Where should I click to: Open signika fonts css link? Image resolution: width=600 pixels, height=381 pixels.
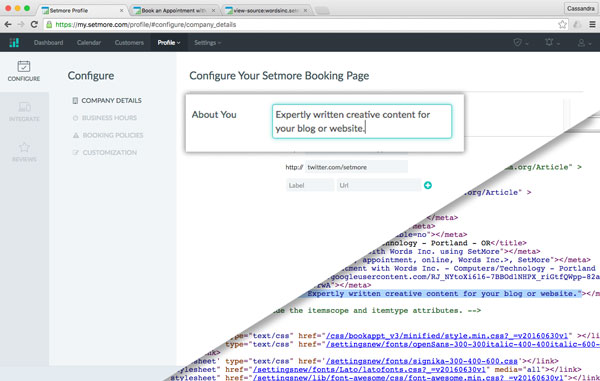(x=422, y=361)
